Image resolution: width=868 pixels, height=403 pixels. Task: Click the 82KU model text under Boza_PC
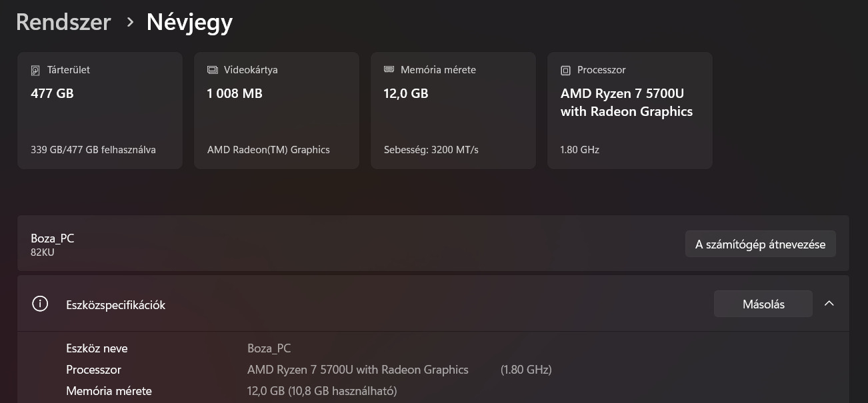tap(43, 252)
